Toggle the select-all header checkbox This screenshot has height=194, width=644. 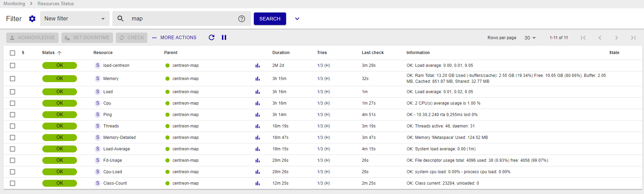pyautogui.click(x=12, y=53)
